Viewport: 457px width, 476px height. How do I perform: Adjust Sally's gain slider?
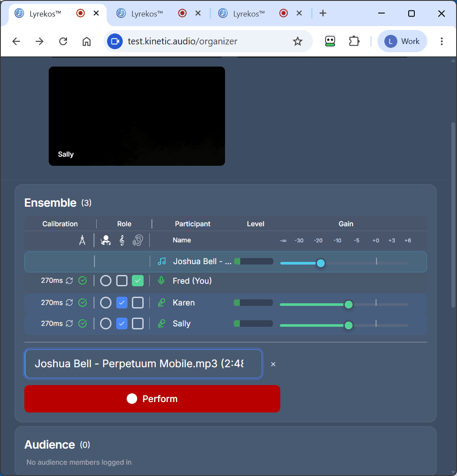coord(349,325)
